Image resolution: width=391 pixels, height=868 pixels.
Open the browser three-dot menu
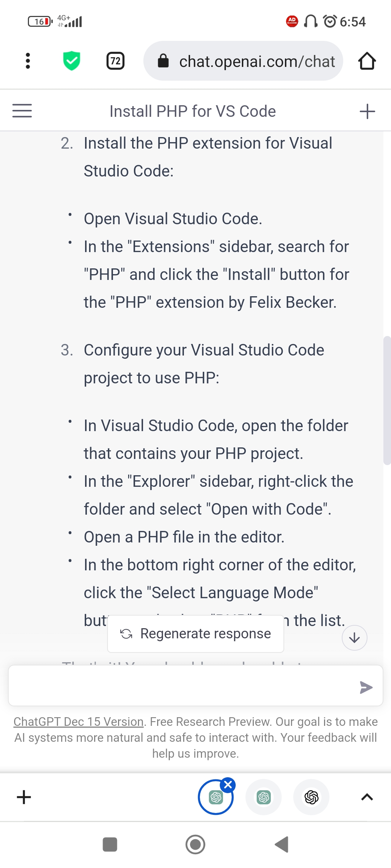pos(28,61)
